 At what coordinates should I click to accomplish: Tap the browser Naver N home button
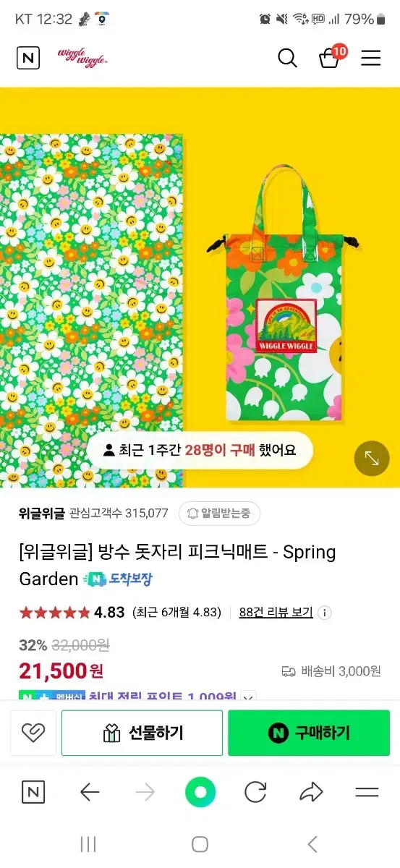(x=33, y=792)
